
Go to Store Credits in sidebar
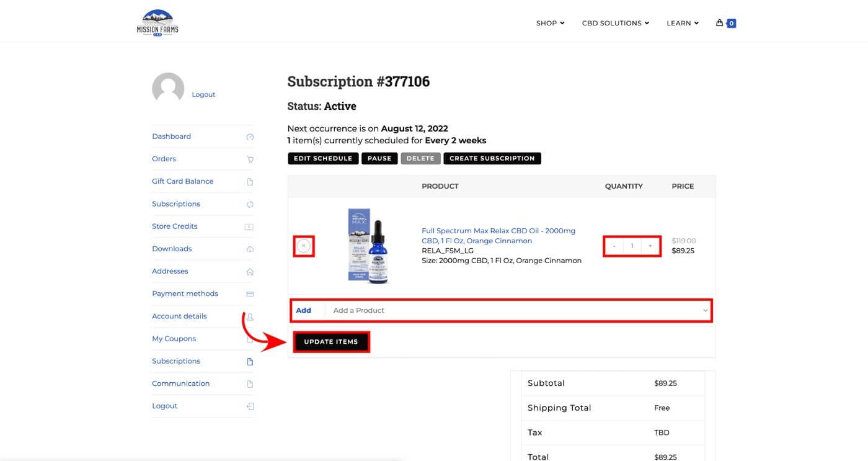point(175,226)
